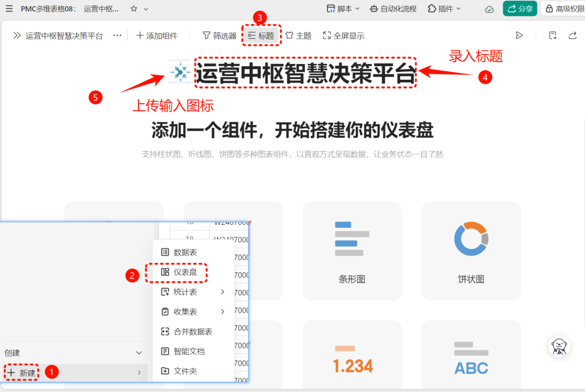Open the 筛选器 filter
The image size is (585, 392).
[x=219, y=36]
